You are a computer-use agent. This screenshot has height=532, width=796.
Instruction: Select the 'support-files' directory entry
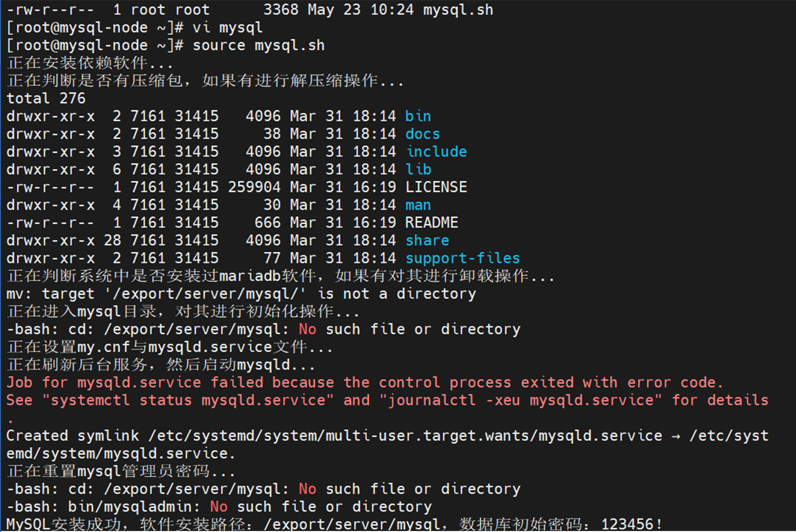[x=463, y=258]
